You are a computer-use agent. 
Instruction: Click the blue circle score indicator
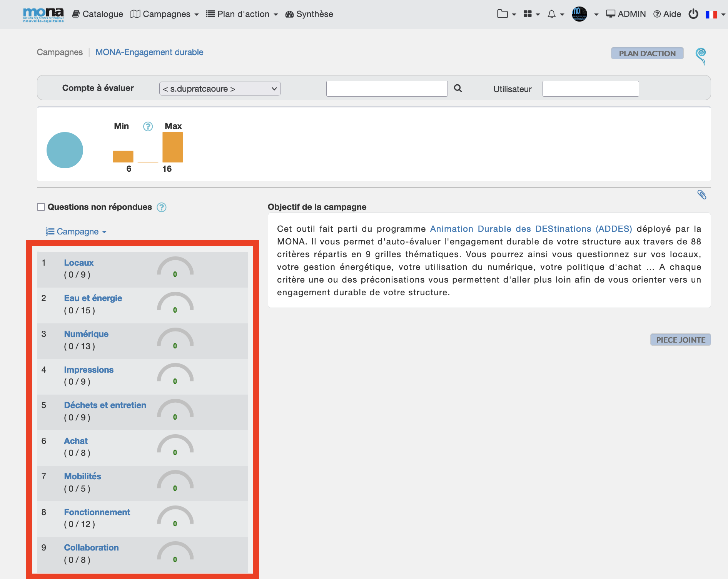[x=65, y=150]
